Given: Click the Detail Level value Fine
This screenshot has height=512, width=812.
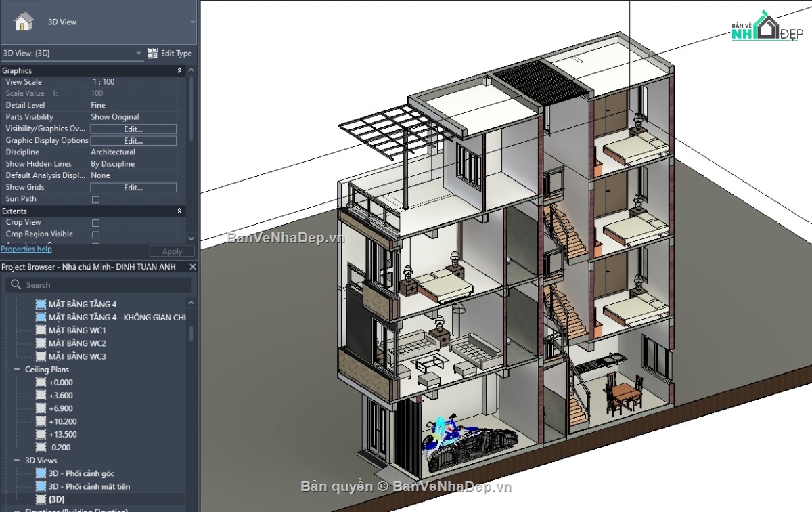Looking at the screenshot, I should click(x=98, y=105).
